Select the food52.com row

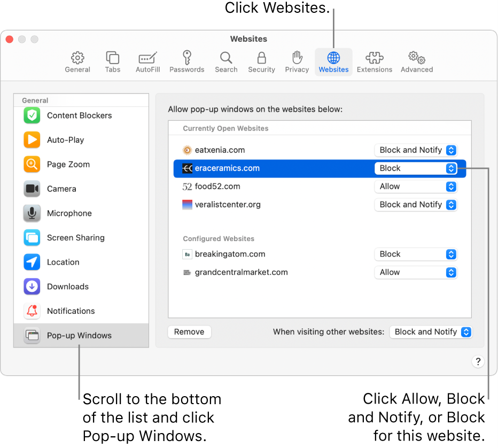[x=320, y=187]
